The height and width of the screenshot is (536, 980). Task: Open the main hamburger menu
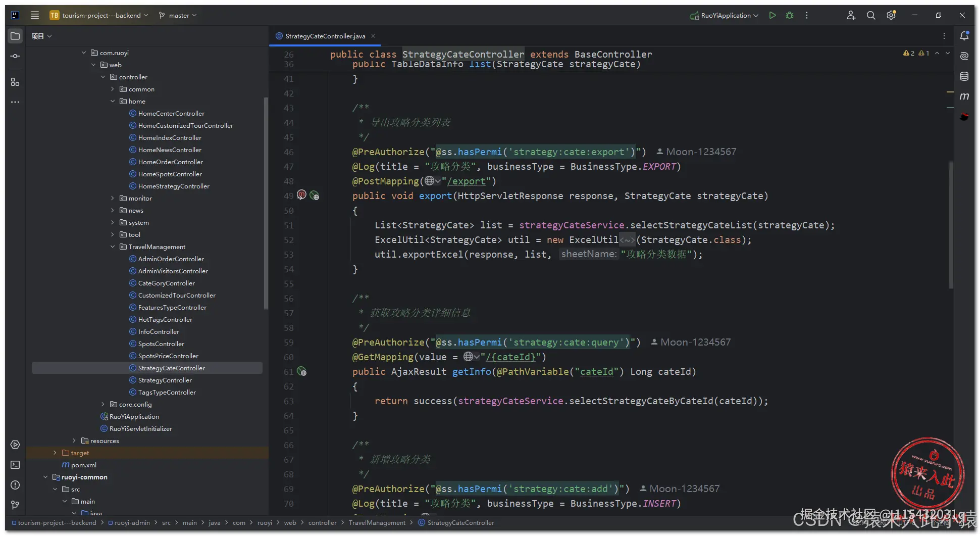[34, 15]
